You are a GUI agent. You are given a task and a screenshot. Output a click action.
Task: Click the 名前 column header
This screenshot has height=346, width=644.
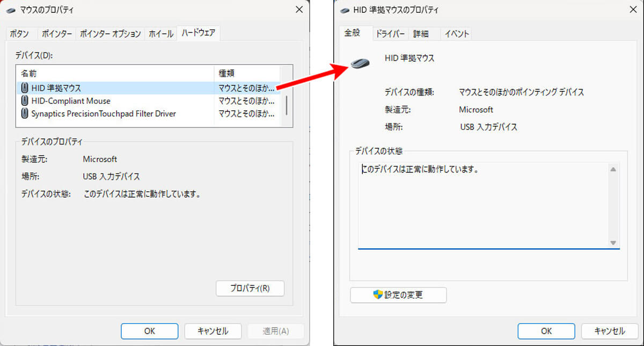pyautogui.click(x=115, y=73)
